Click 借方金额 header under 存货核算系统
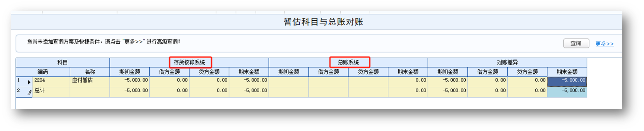The width and height of the screenshot is (644, 131). (169, 72)
